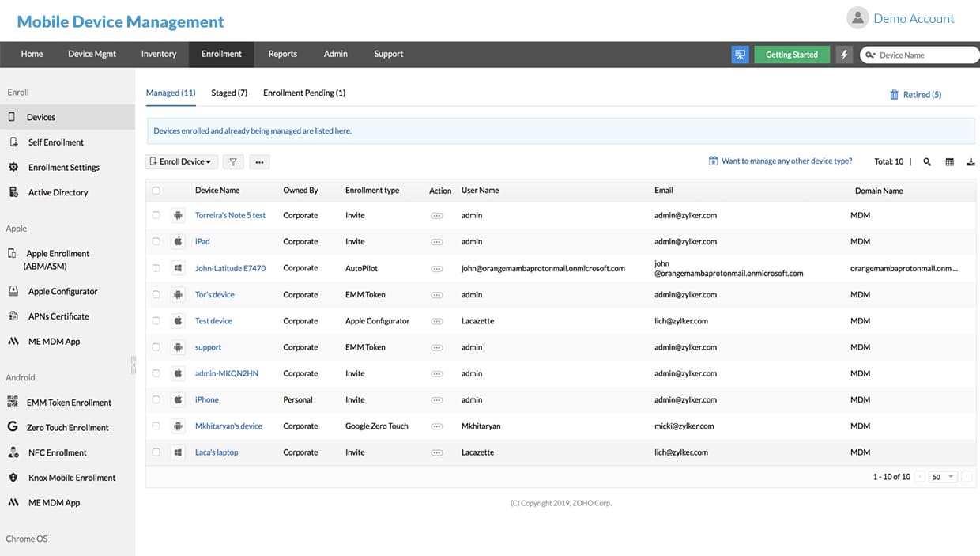Click the Enrollment Settings gear icon
Image resolution: width=980 pixels, height=556 pixels.
pyautogui.click(x=13, y=167)
